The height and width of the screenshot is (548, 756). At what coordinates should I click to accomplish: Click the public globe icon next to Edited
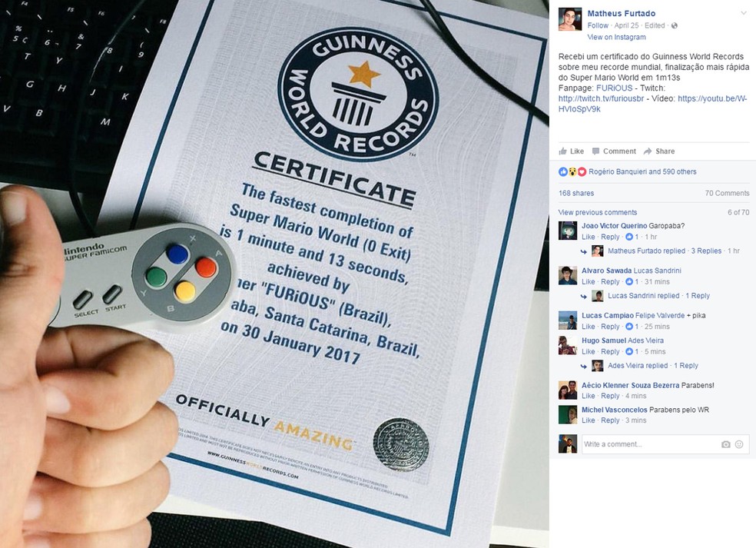(x=674, y=25)
